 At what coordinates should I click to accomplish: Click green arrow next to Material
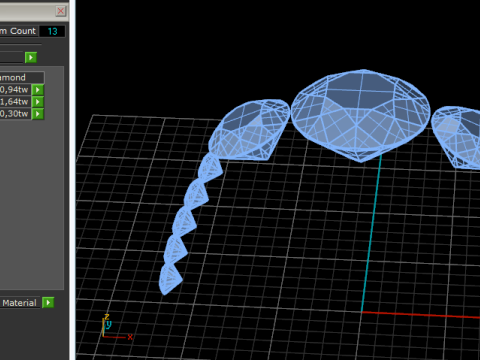click(48, 303)
